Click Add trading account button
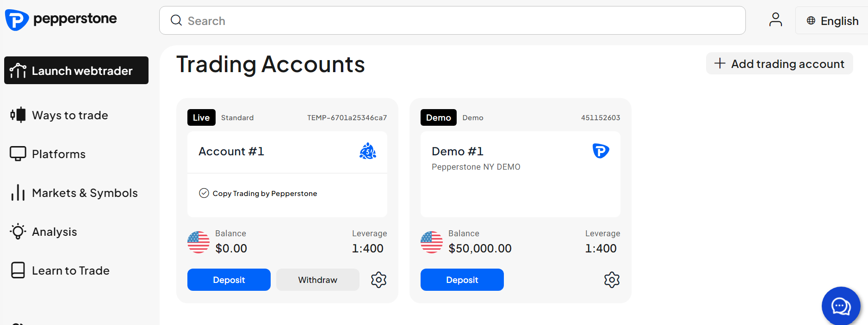The height and width of the screenshot is (325, 868). click(779, 64)
